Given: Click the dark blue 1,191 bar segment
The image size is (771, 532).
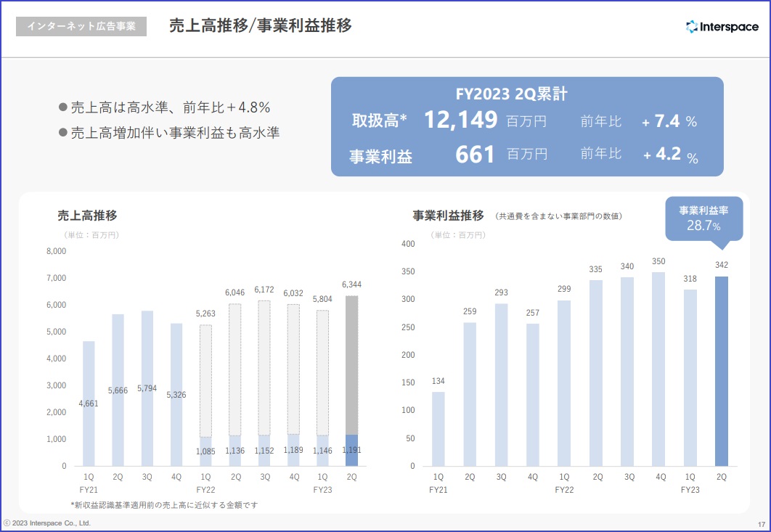Looking at the screenshot, I should [351, 451].
